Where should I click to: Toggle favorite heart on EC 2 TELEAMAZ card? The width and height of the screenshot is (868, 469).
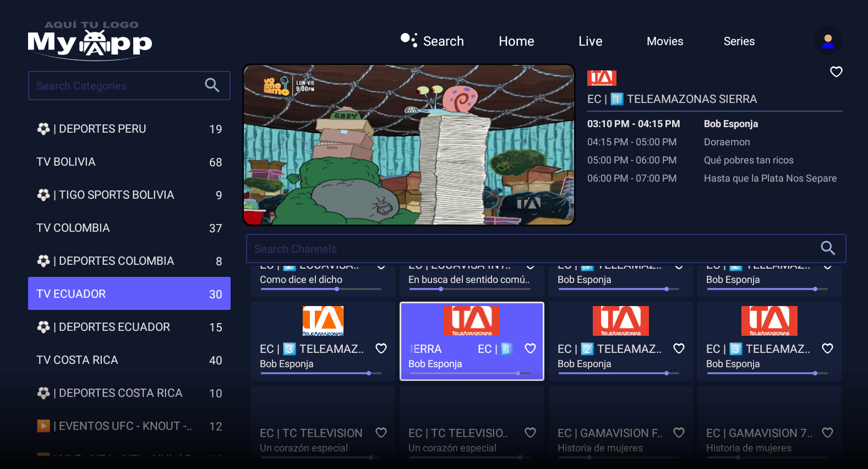[x=679, y=348]
